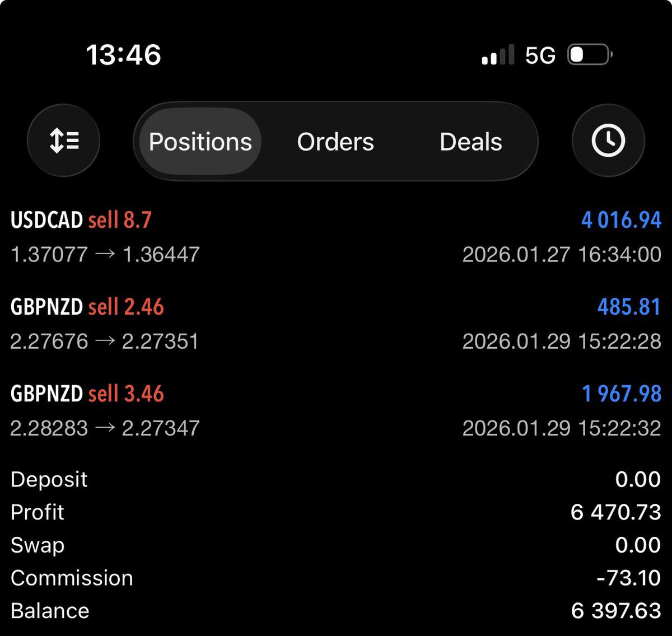Switch to the Orders tab

335,142
